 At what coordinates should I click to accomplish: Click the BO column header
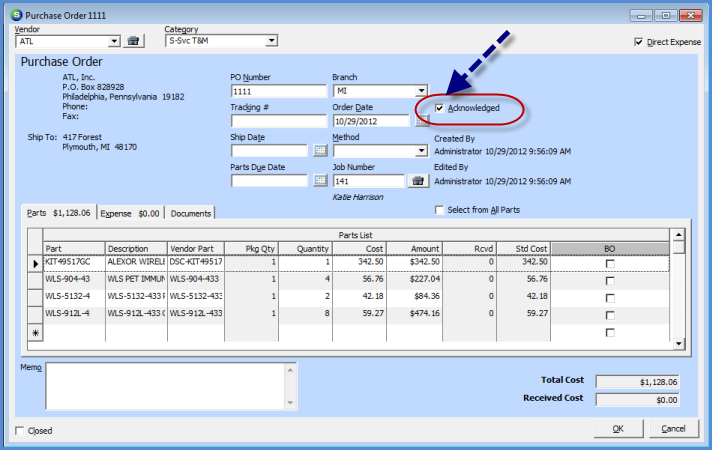[610, 249]
